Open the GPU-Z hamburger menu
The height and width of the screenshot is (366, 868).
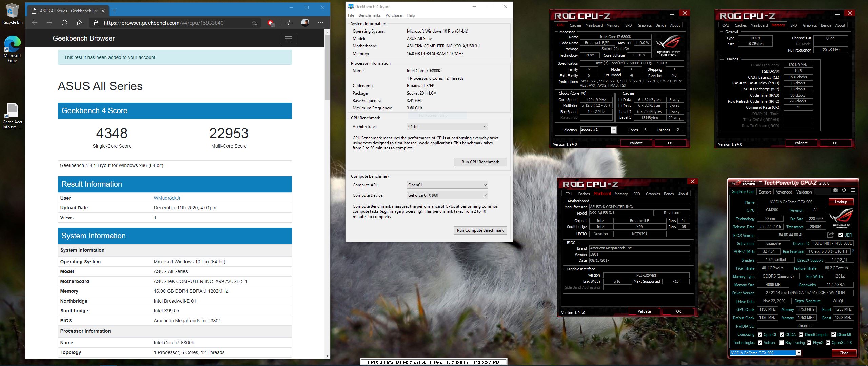tap(853, 190)
